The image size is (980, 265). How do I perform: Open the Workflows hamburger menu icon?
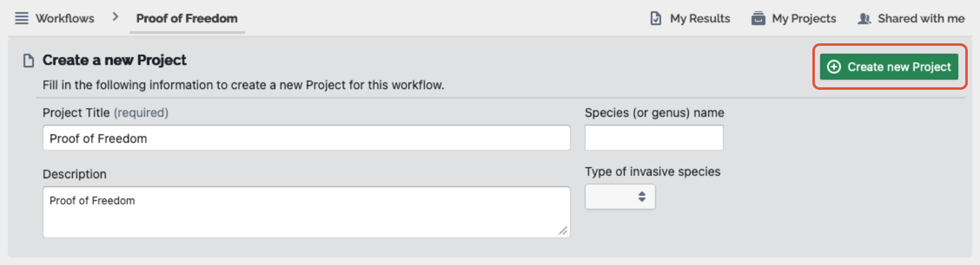[21, 18]
